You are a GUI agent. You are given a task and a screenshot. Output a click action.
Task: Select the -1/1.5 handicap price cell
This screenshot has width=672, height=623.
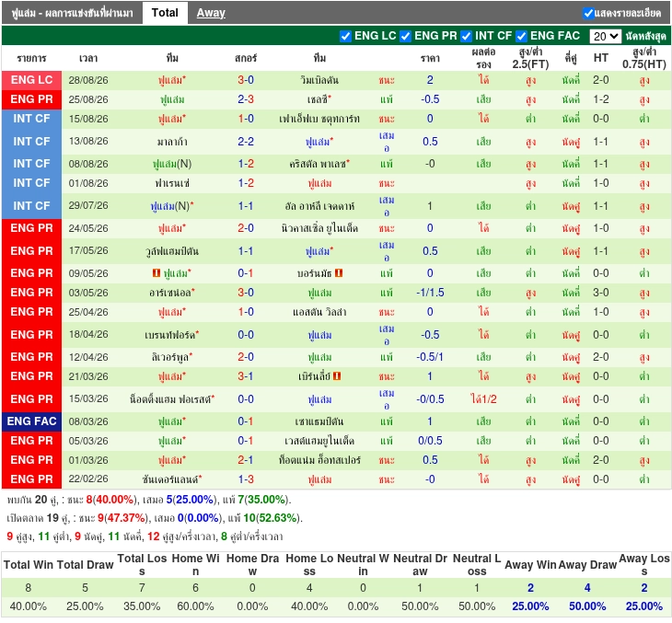coord(430,293)
